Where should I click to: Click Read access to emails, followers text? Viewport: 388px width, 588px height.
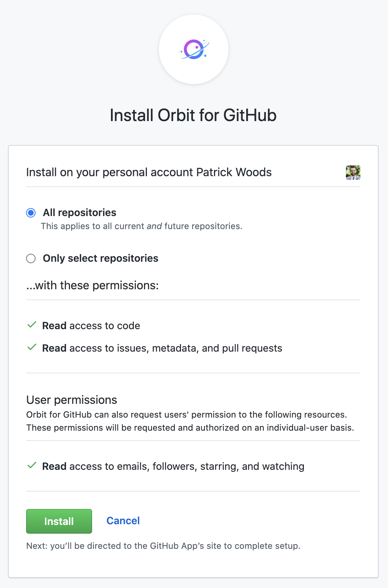coord(173,467)
